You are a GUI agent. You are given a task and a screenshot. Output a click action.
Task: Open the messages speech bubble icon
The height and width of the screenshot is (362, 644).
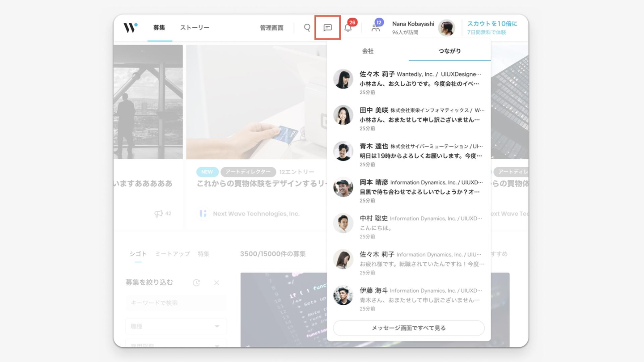pos(327,28)
